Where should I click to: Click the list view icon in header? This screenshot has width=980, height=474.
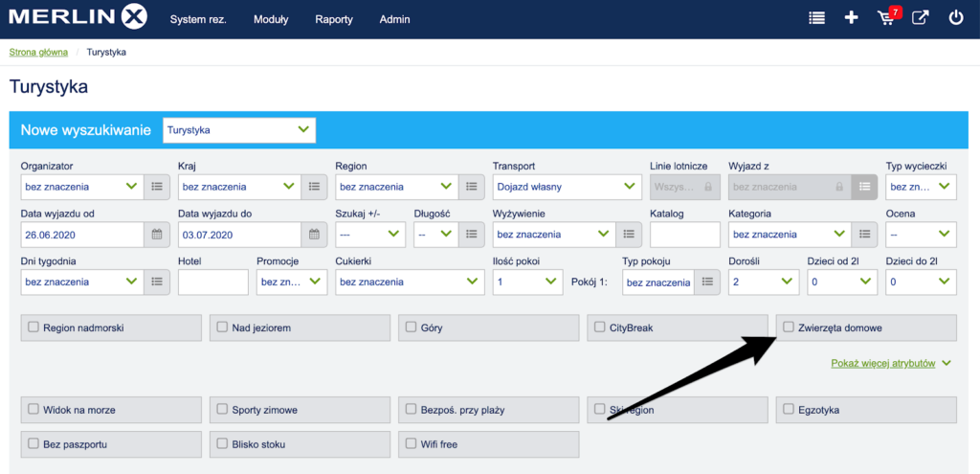click(816, 18)
